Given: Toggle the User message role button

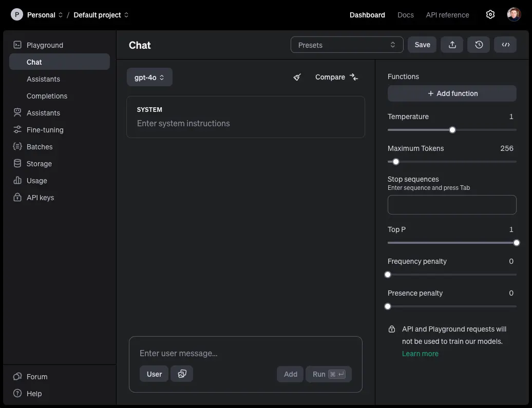Looking at the screenshot, I should (x=154, y=374).
